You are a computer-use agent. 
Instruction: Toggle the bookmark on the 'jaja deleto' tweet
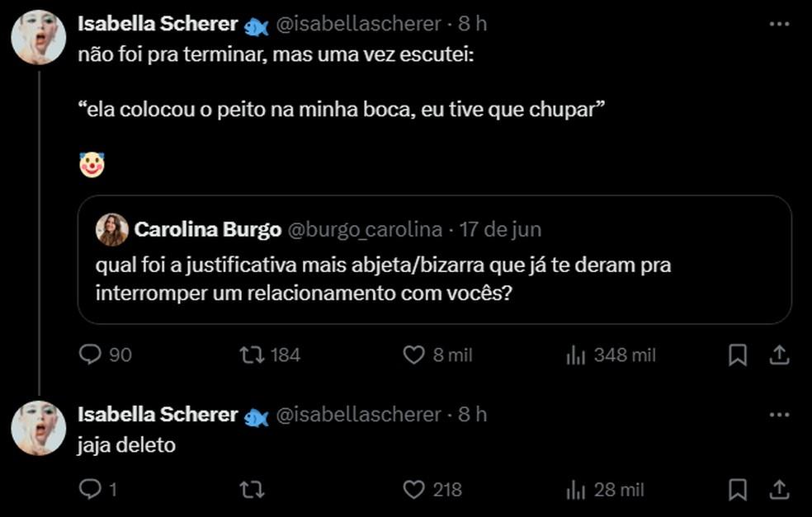pos(737,489)
